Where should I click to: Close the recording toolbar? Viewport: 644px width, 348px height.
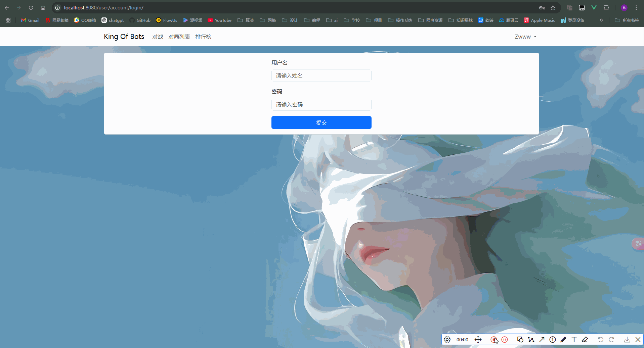(x=638, y=340)
